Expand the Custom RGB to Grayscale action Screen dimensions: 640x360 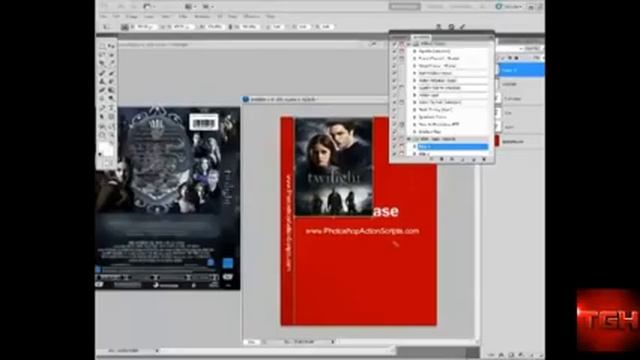pos(414,88)
